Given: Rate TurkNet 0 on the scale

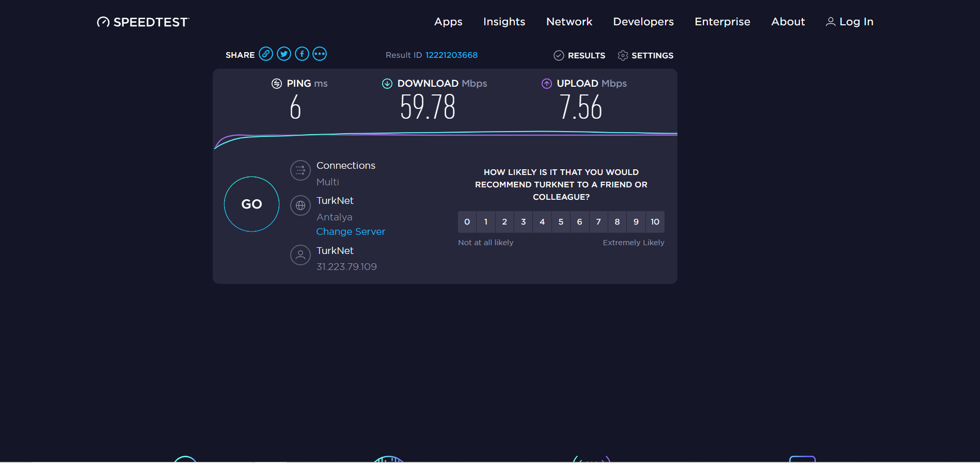Looking at the screenshot, I should click(x=467, y=222).
